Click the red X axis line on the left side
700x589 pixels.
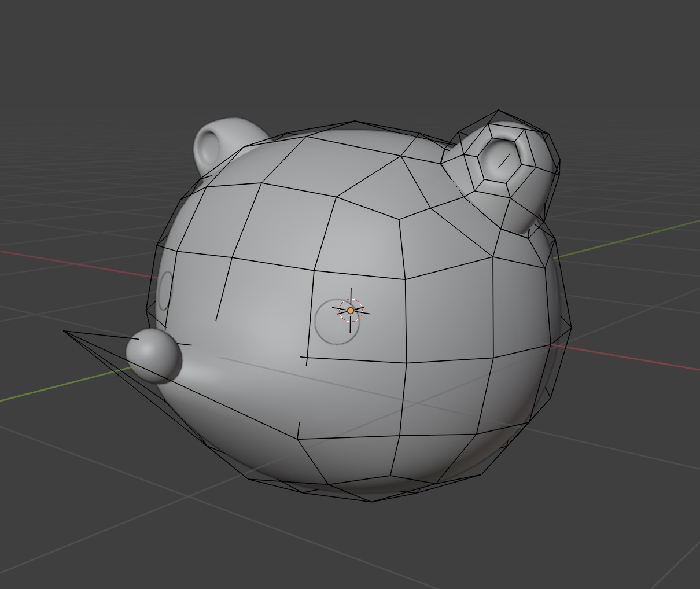(69, 260)
